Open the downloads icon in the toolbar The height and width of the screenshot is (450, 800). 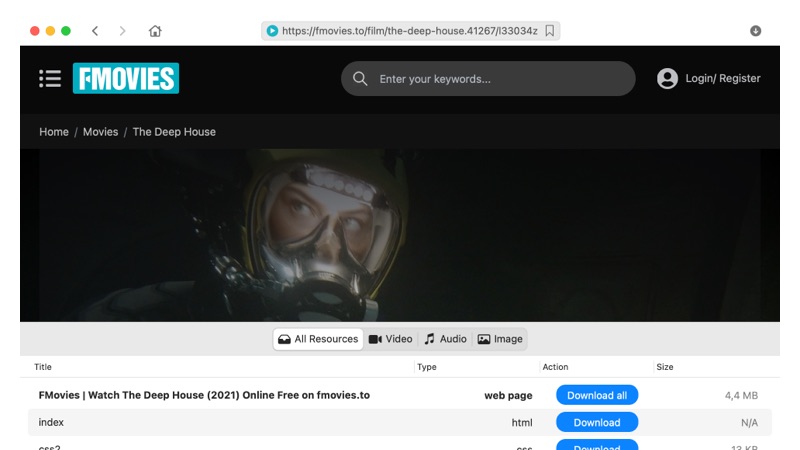click(756, 31)
